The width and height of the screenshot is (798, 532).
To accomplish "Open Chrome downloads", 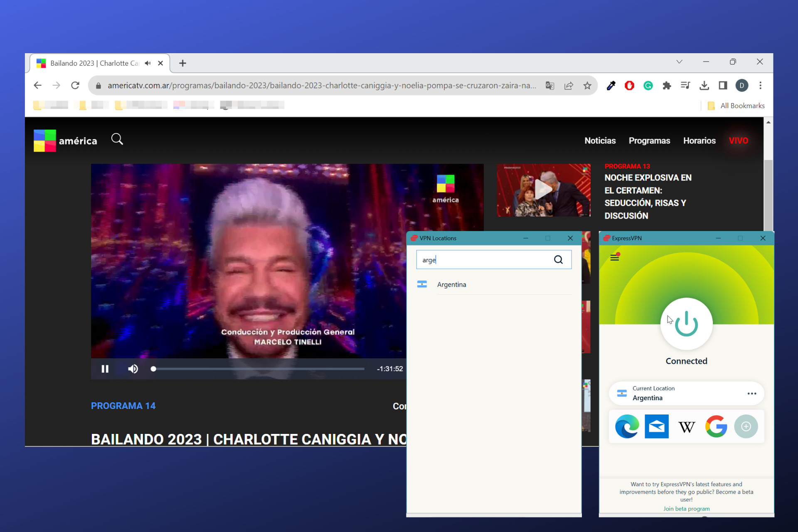I will pos(704,86).
